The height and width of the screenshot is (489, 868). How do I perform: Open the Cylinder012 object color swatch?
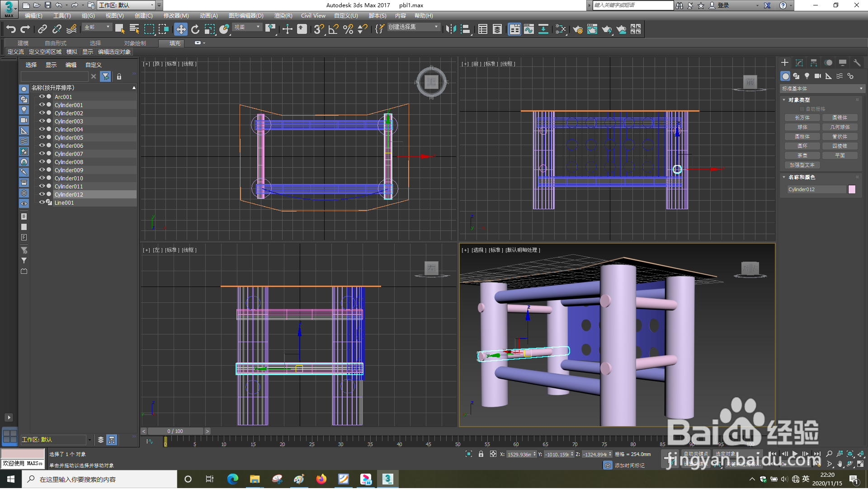[852, 189]
